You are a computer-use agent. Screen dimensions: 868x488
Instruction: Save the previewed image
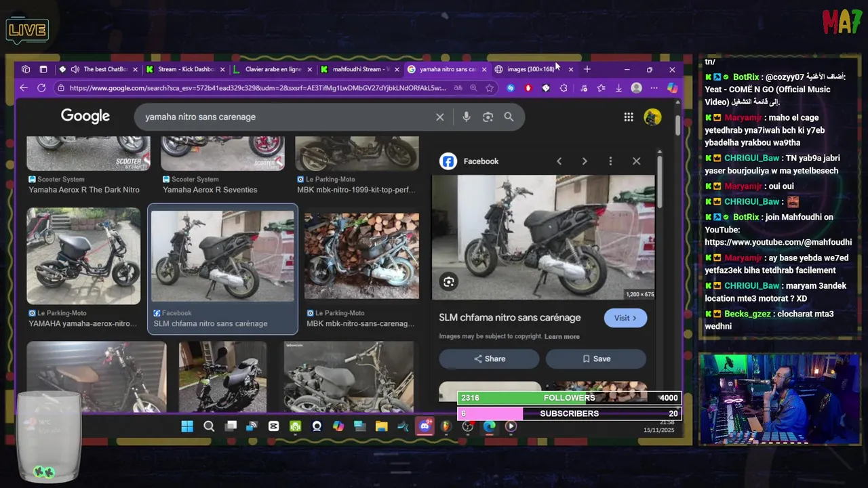pyautogui.click(x=596, y=359)
